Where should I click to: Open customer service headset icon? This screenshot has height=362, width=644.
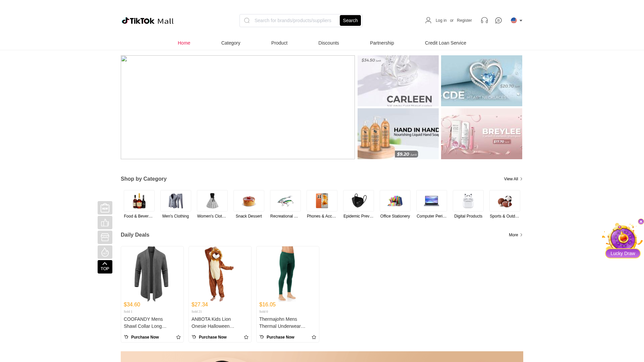pyautogui.click(x=484, y=20)
